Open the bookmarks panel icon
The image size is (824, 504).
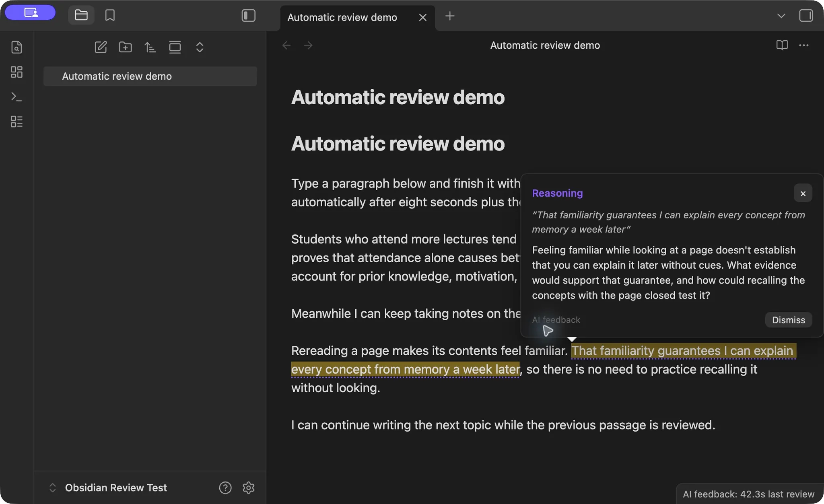(110, 15)
